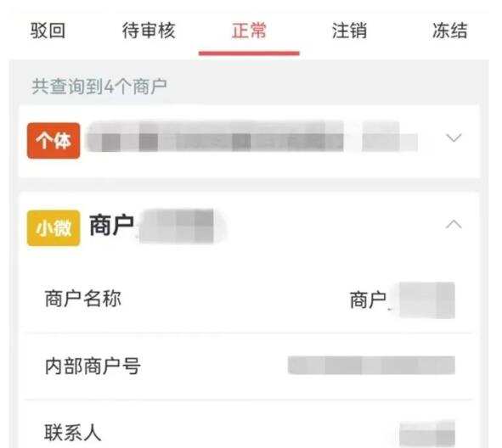
Task: Select the 正常 tab
Action: pyautogui.click(x=249, y=31)
